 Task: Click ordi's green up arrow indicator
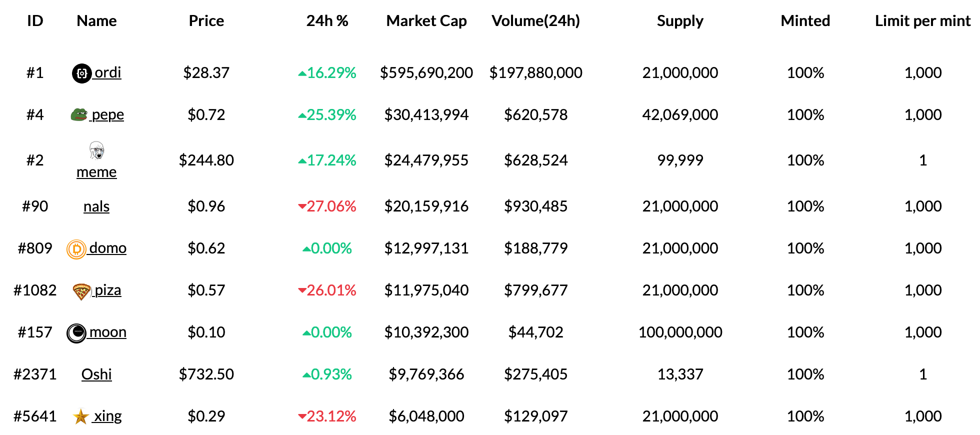(302, 73)
